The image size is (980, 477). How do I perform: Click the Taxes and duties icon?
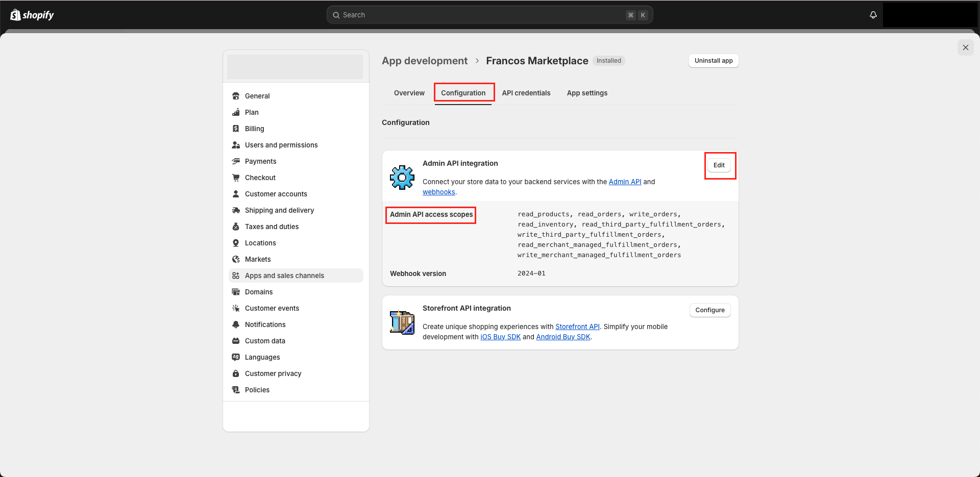pyautogui.click(x=236, y=227)
